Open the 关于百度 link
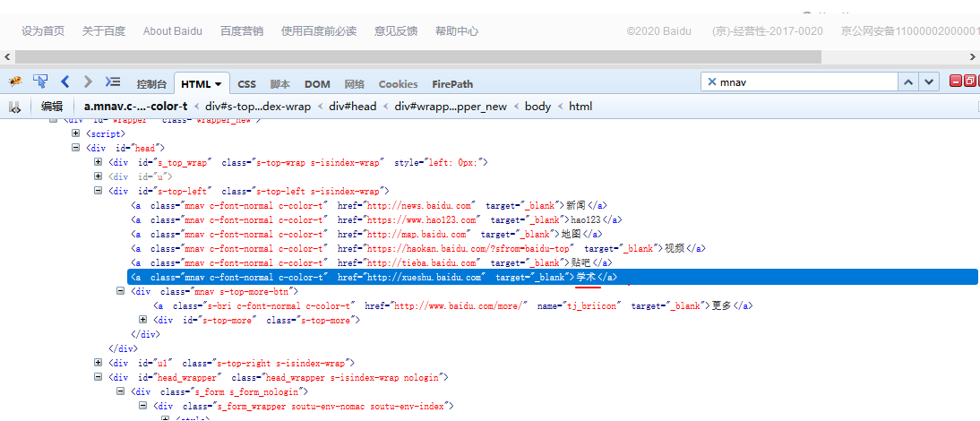The height and width of the screenshot is (421, 980). pos(104,31)
